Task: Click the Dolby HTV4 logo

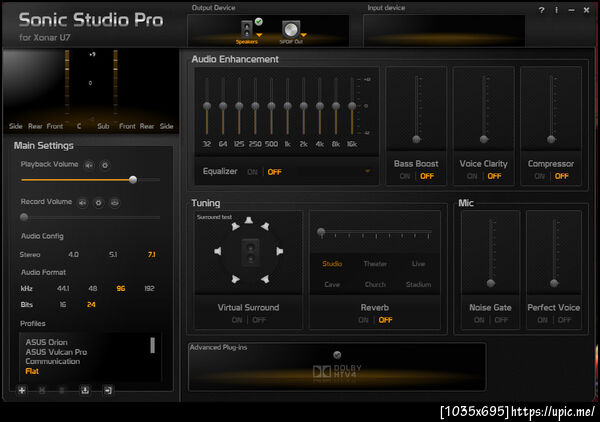Action: point(337,371)
